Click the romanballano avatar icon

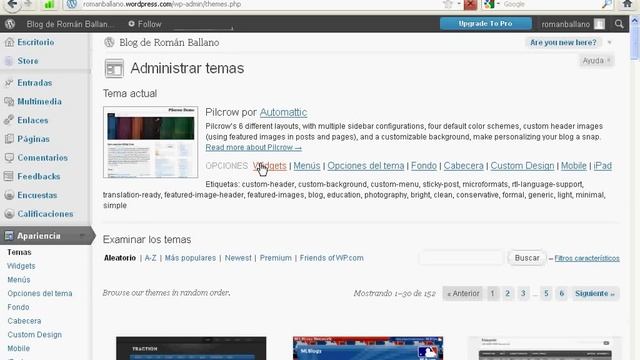point(599,24)
